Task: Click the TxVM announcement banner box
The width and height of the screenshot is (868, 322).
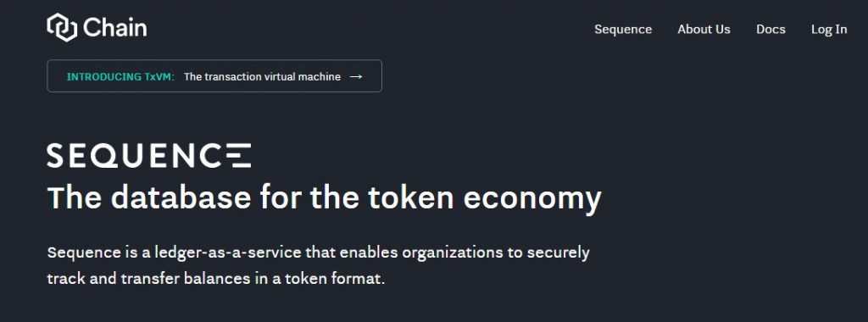Action: click(x=214, y=75)
